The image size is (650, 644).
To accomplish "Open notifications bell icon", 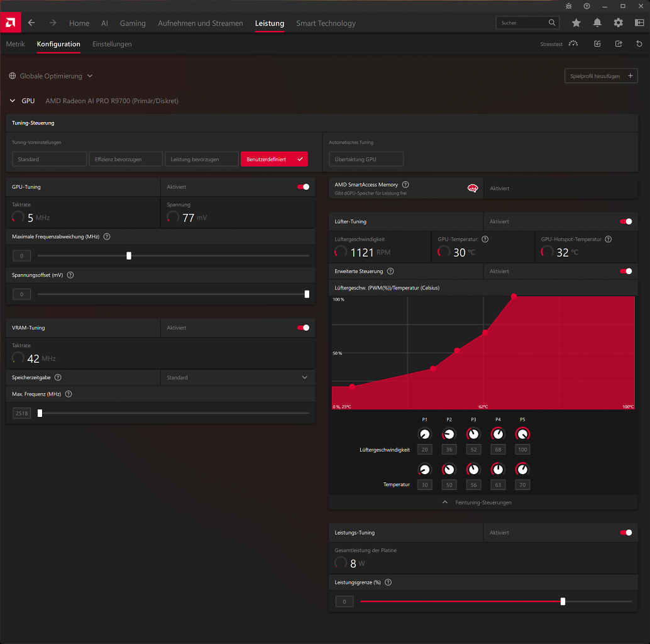I will pyautogui.click(x=597, y=23).
